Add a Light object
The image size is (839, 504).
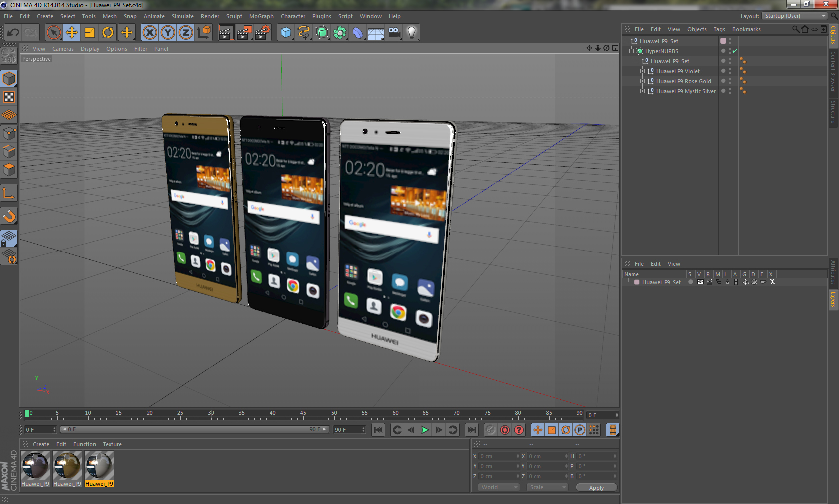[x=412, y=33]
